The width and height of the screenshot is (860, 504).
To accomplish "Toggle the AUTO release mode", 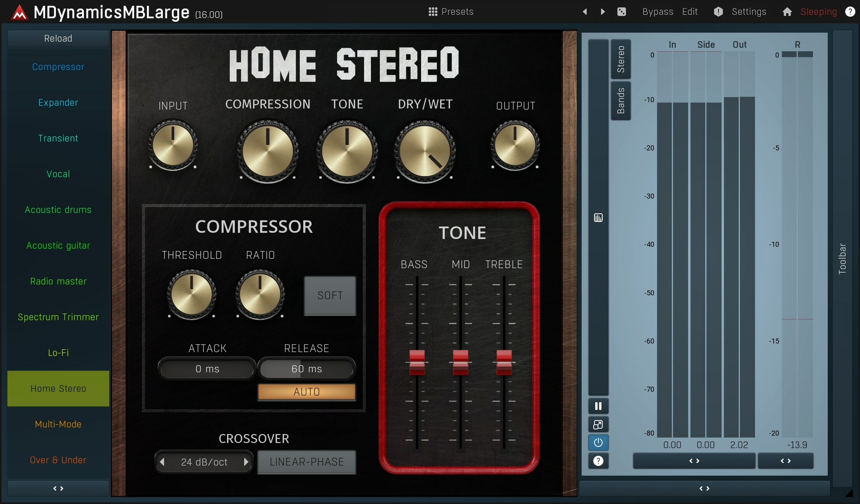I will click(306, 391).
